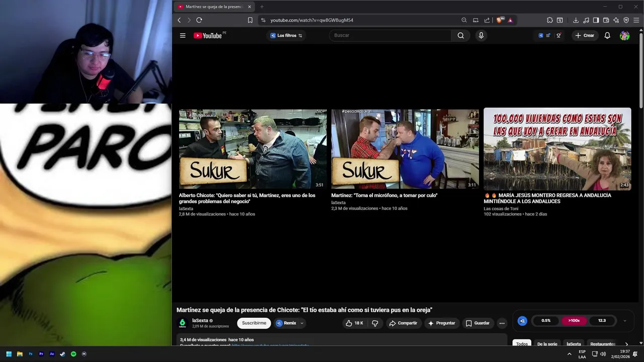Image resolution: width=644 pixels, height=362 pixels.
Task: Open the laSexta channel name link
Action: tap(200, 320)
